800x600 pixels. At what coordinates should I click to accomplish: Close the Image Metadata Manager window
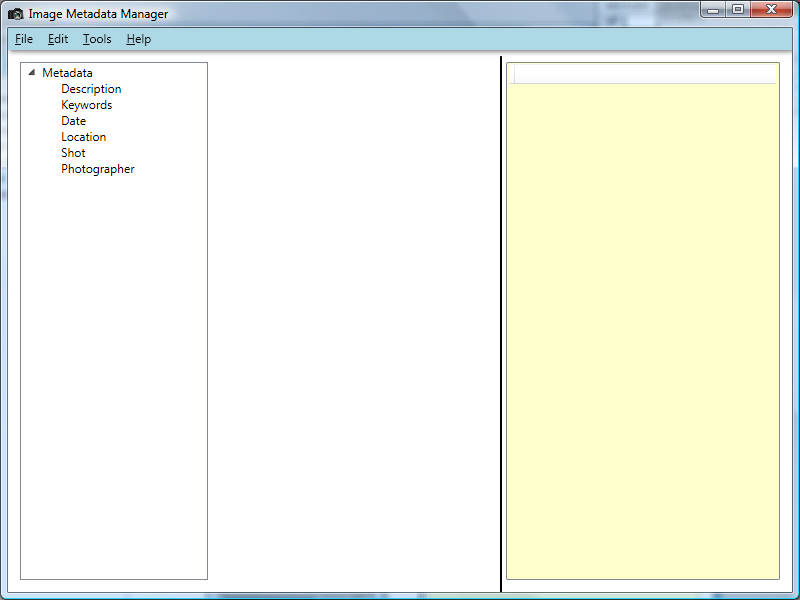[x=771, y=10]
